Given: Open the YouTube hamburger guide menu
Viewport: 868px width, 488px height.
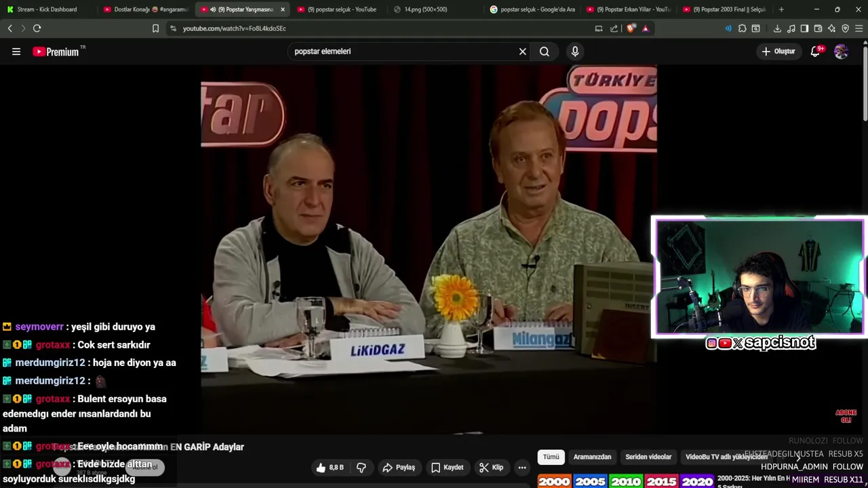Looking at the screenshot, I should [16, 52].
